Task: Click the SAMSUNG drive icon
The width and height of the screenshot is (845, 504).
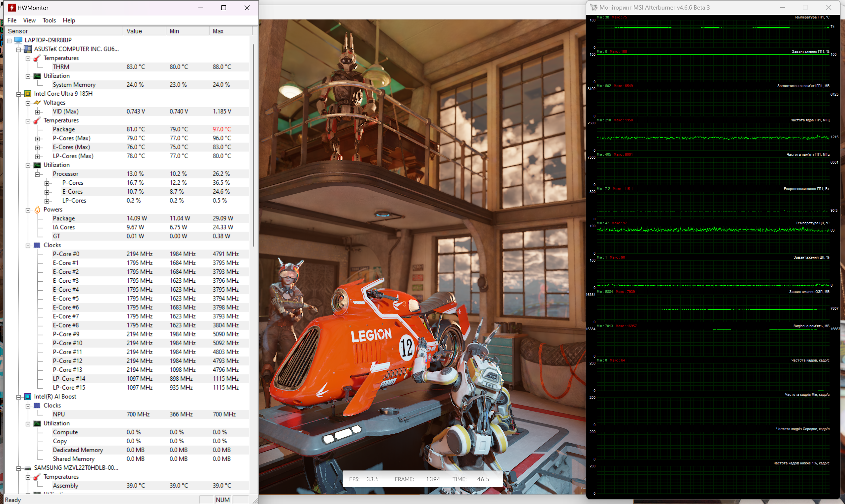Action: pyautogui.click(x=28, y=468)
